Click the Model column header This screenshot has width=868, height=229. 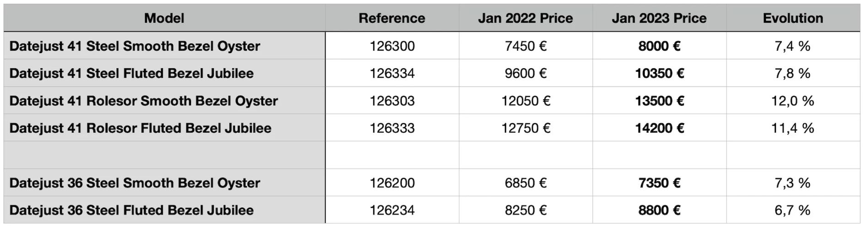[x=164, y=18]
